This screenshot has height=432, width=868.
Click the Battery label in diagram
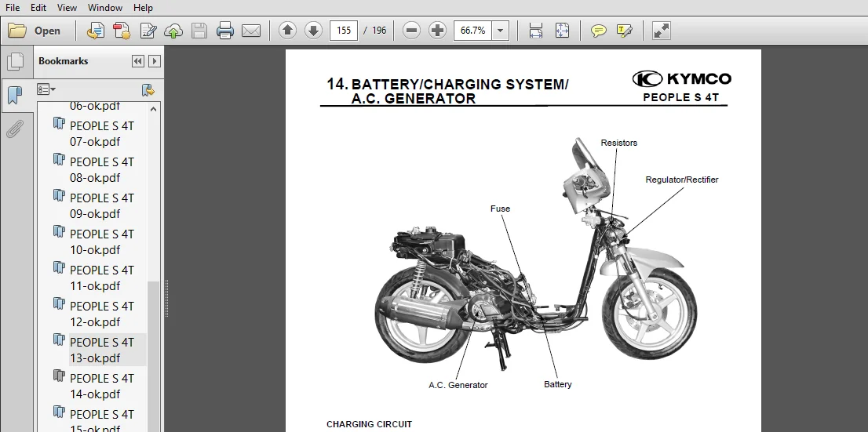(558, 384)
